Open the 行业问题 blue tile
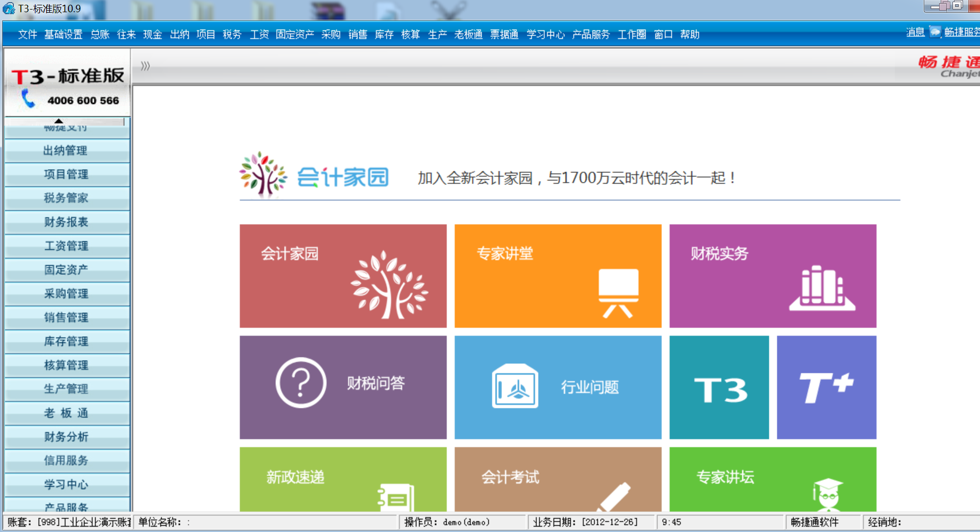Viewport: 980px width, 532px height. coord(558,387)
